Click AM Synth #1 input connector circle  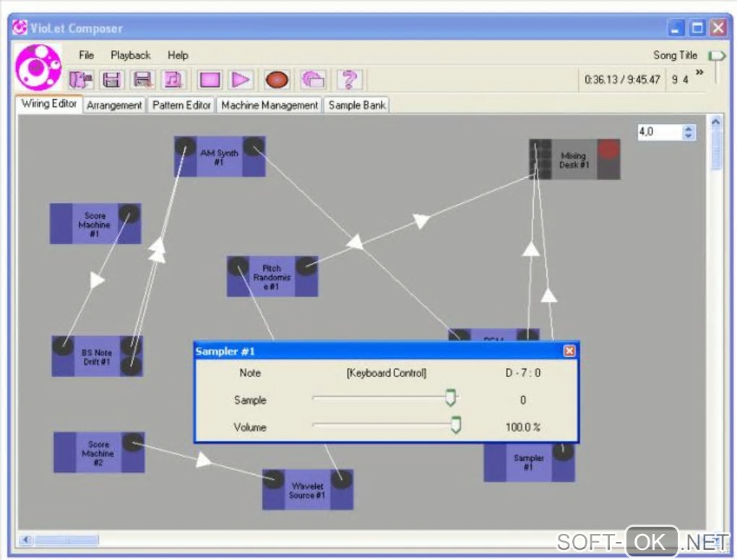coord(185,146)
